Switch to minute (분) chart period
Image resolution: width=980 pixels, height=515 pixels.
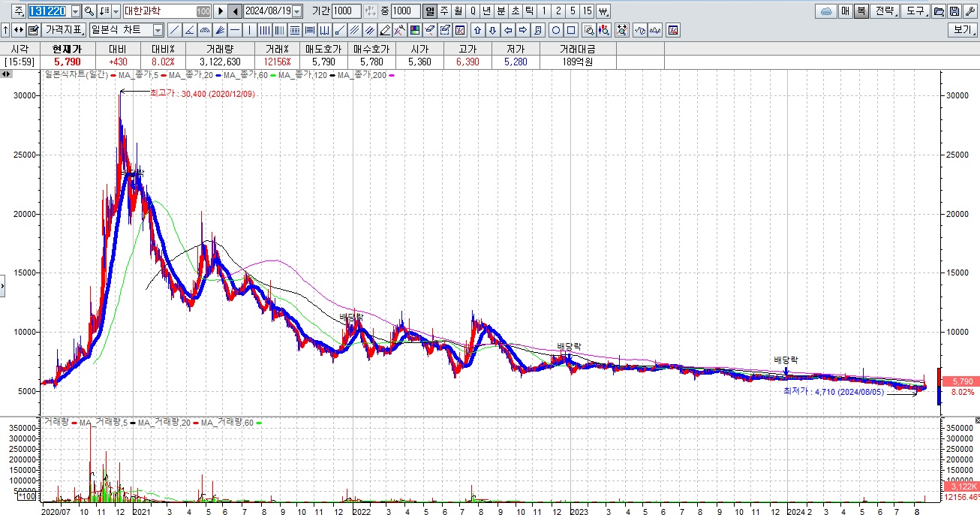pyautogui.click(x=501, y=11)
